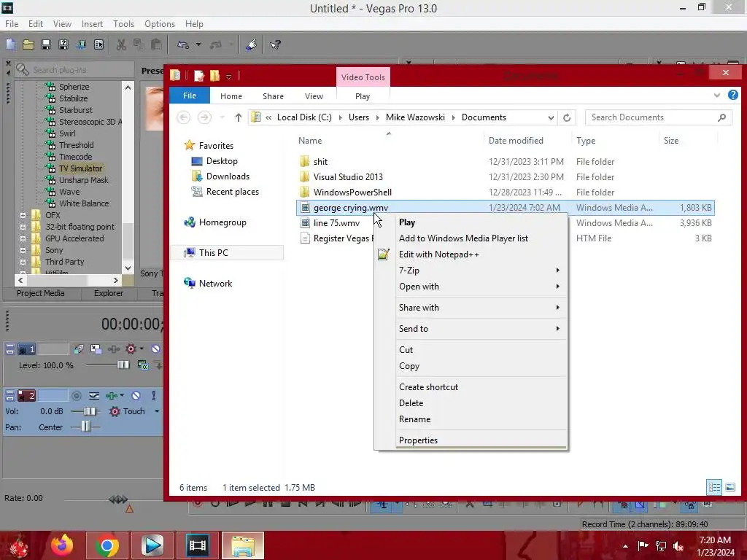Expand the OFX folder in plug-in tree
Screen dimensions: 747x560
pyautogui.click(x=23, y=215)
